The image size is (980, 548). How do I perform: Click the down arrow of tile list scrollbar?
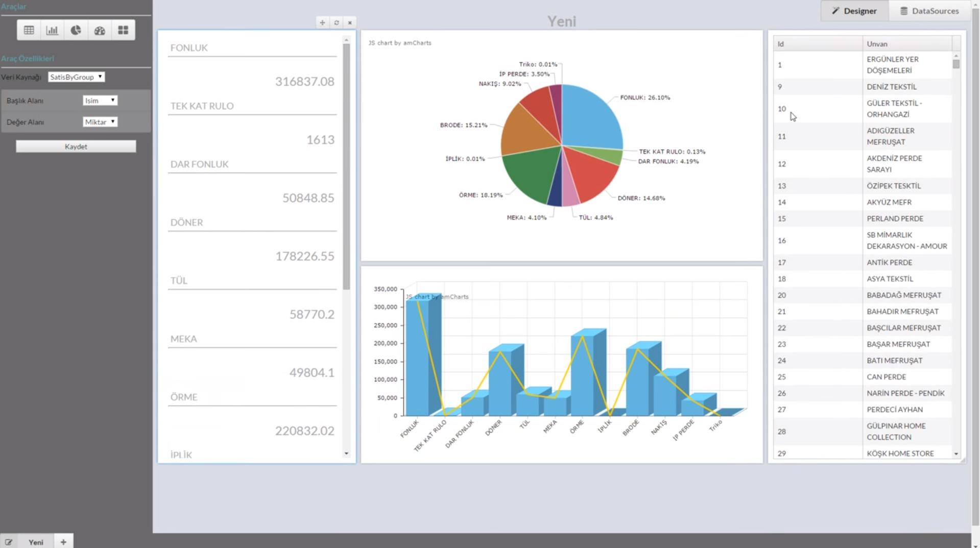[346, 454]
